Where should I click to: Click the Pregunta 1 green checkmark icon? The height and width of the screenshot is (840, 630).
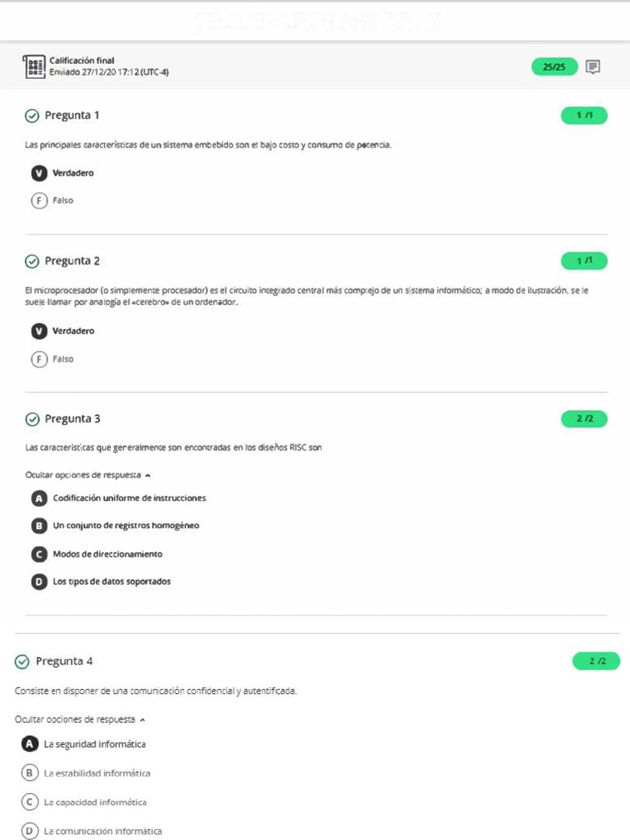click(32, 116)
